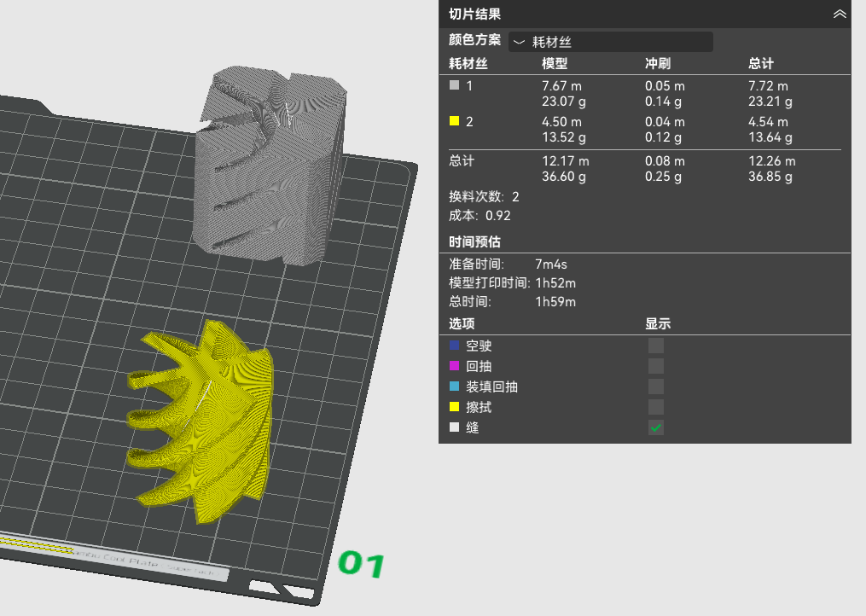Click the cyan 装填回抽 color indicator

coord(455,386)
